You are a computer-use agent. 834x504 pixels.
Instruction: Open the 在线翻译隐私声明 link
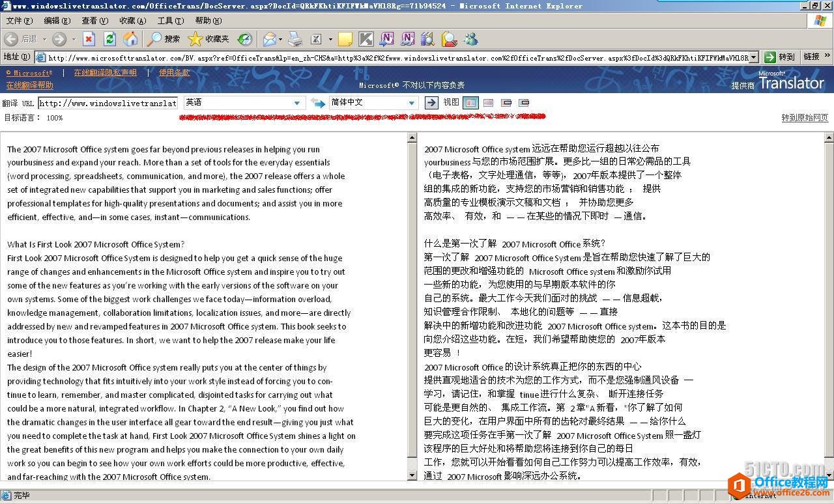[x=105, y=73]
